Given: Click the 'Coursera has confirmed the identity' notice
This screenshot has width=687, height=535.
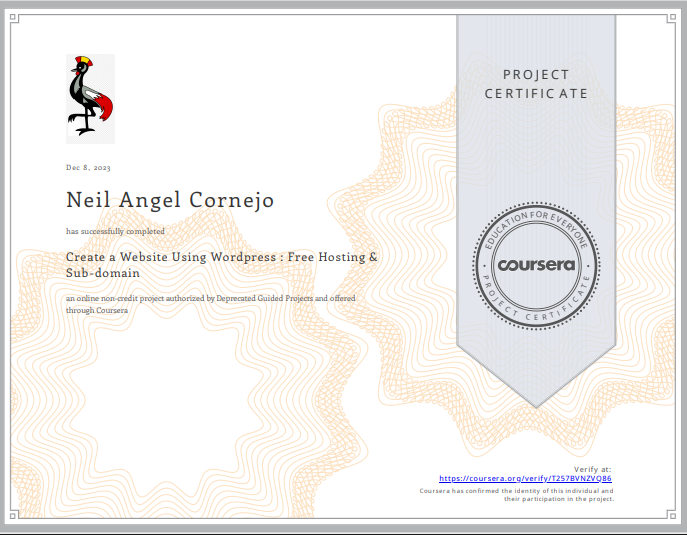Looking at the screenshot, I should click(515, 491).
